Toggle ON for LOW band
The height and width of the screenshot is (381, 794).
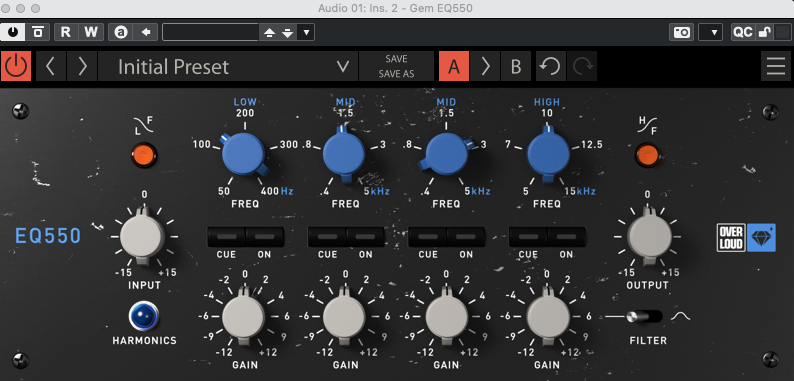(x=264, y=237)
